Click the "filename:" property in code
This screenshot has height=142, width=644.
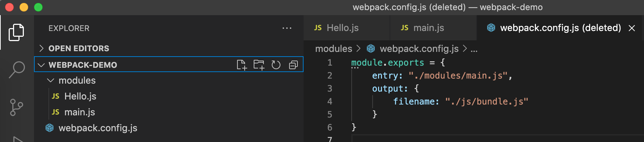[416, 102]
